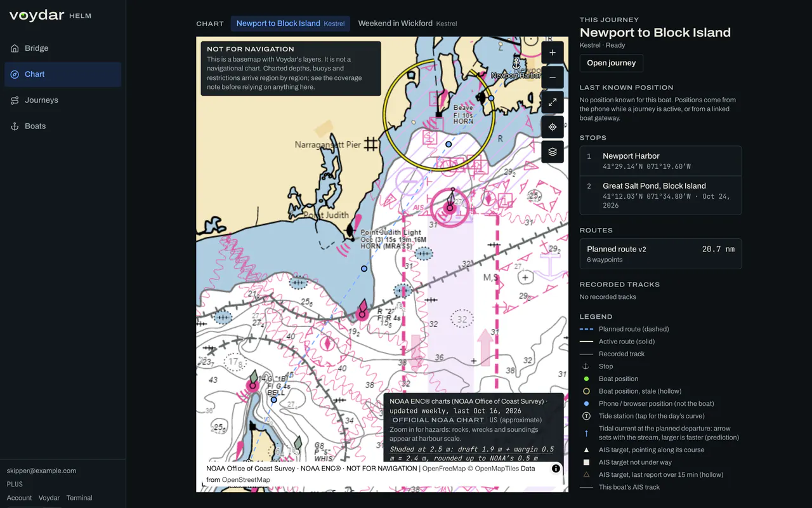Click the Voydar Helm logo

tap(50, 16)
